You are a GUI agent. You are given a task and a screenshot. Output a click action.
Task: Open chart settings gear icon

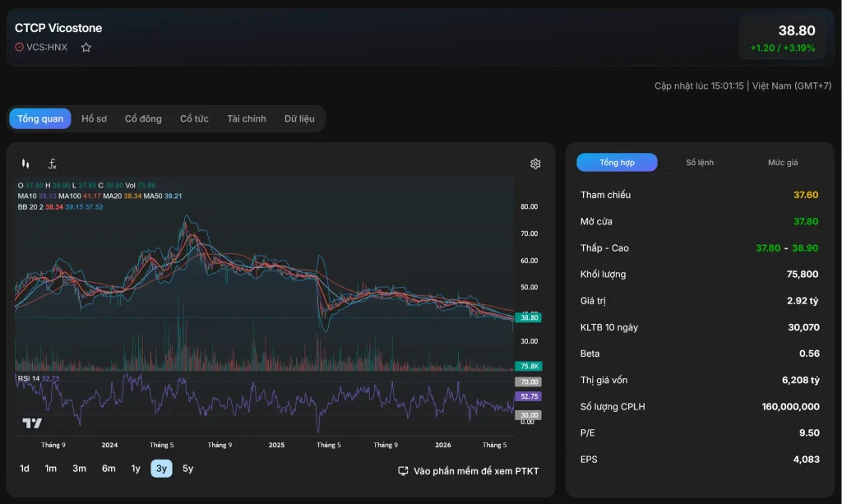534,164
